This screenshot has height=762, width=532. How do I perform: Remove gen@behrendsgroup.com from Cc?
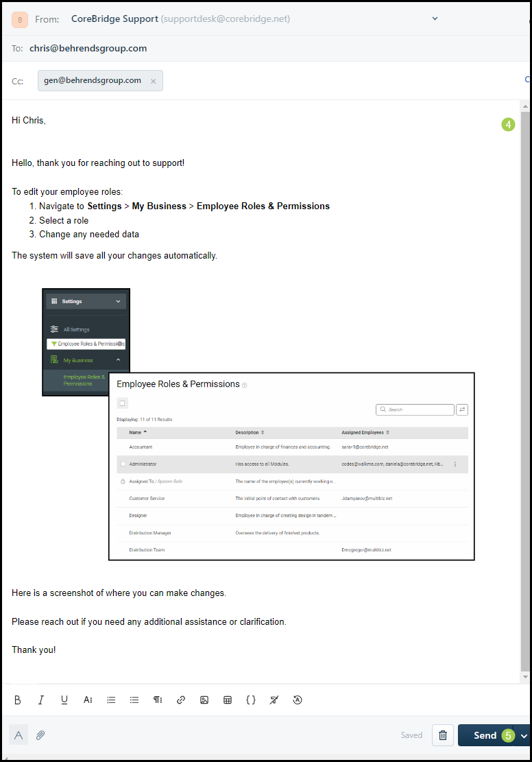(153, 81)
